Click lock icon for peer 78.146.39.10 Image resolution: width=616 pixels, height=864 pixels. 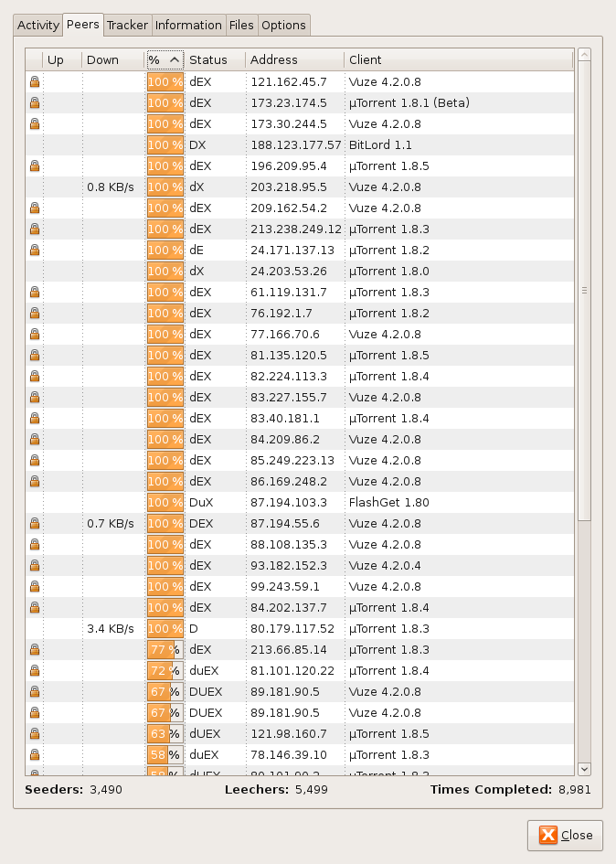[35, 755]
